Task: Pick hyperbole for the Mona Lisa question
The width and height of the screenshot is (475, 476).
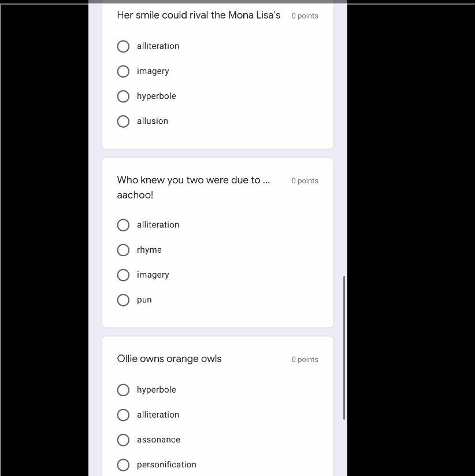Action: 123,96
